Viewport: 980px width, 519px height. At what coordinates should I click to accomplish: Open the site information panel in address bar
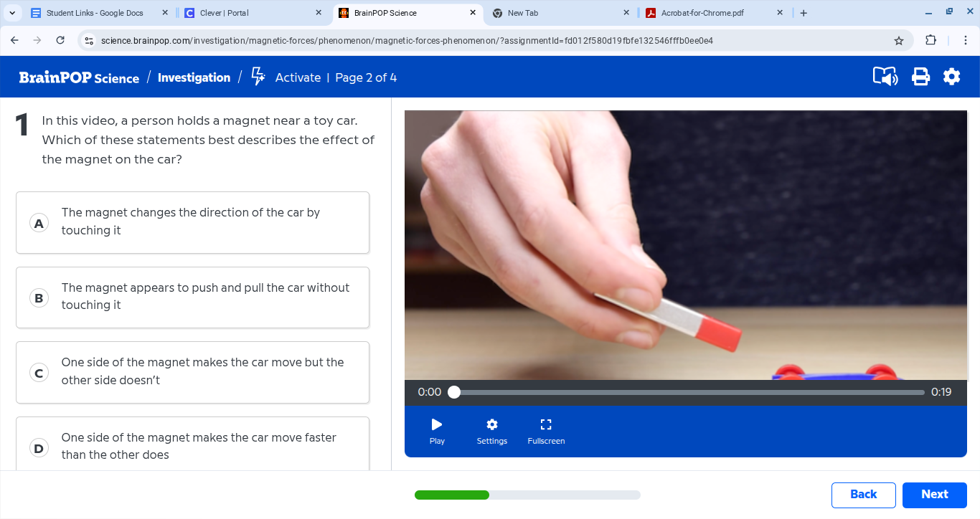88,41
